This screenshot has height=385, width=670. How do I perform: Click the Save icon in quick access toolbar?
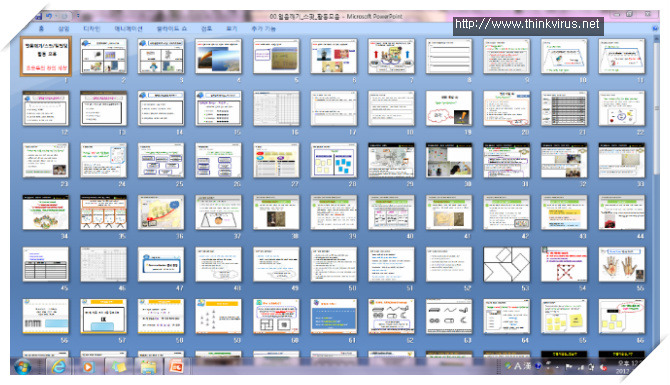coord(38,17)
